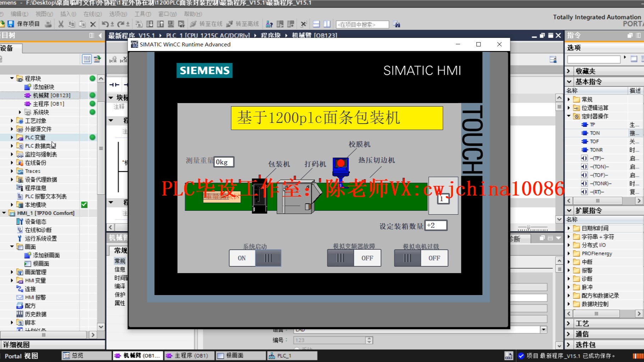Click the Portal view button
Viewport: 644px width, 362px height.
pos(21,356)
